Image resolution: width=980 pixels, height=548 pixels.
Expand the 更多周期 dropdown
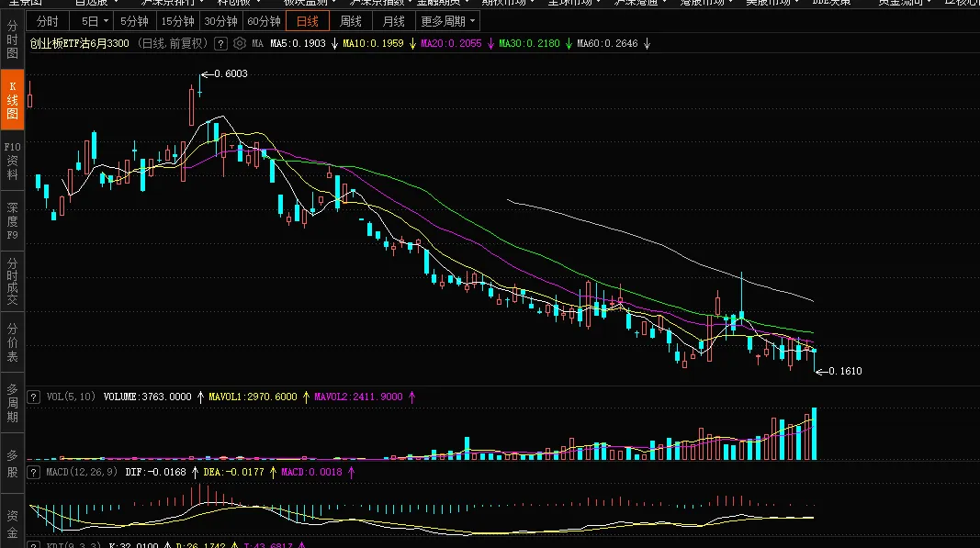point(447,21)
